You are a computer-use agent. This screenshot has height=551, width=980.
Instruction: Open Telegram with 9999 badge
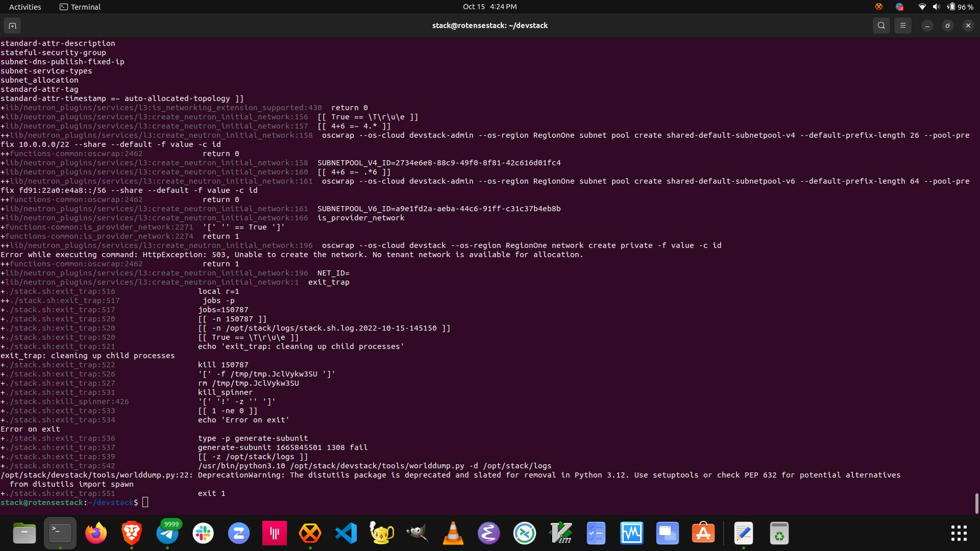tap(167, 533)
